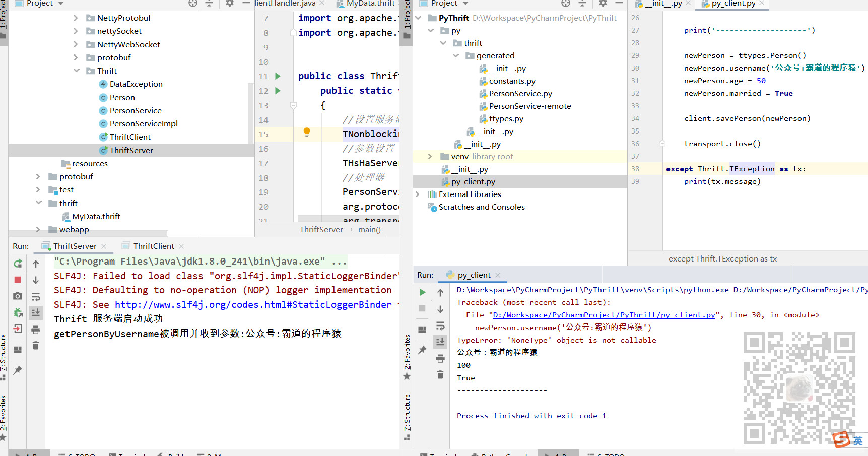The image size is (868, 456).
Task: Select PersonServiceImpl in the project tree
Action: pos(144,123)
